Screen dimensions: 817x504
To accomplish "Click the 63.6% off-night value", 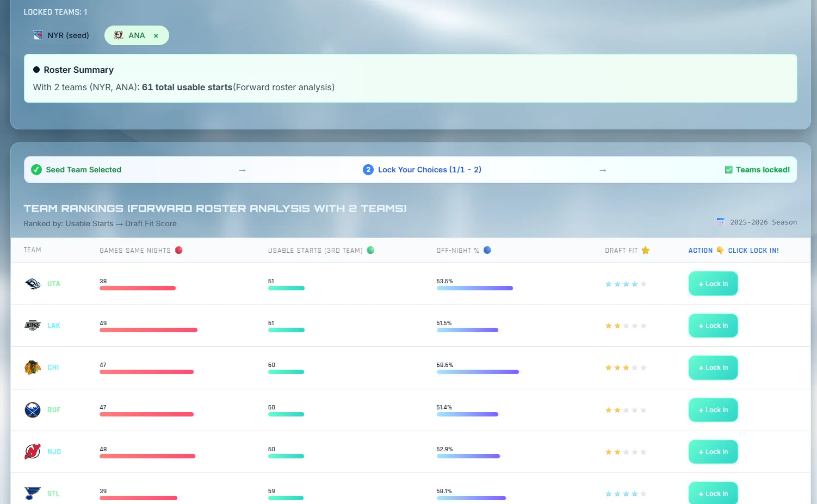I will (x=445, y=281).
